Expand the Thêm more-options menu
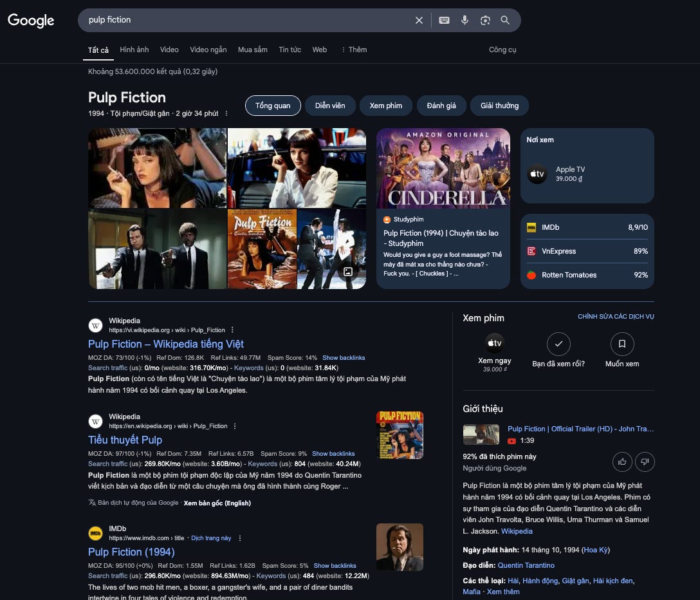The width and height of the screenshot is (700, 600). point(354,50)
